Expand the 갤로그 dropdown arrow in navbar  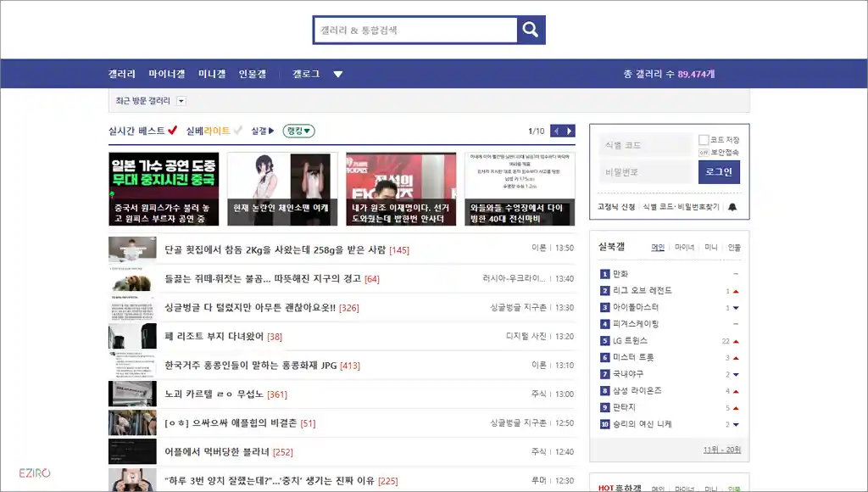[x=338, y=74]
